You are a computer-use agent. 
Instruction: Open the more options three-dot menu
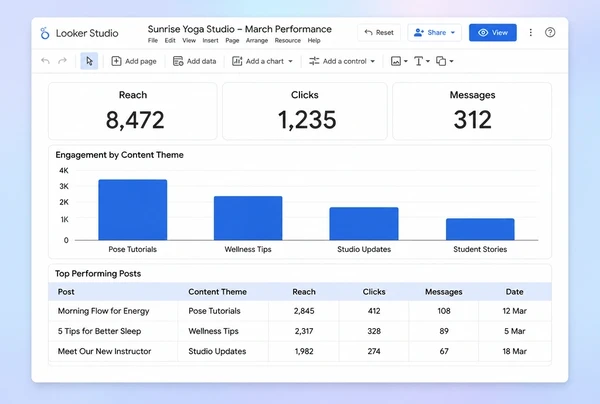(x=531, y=33)
